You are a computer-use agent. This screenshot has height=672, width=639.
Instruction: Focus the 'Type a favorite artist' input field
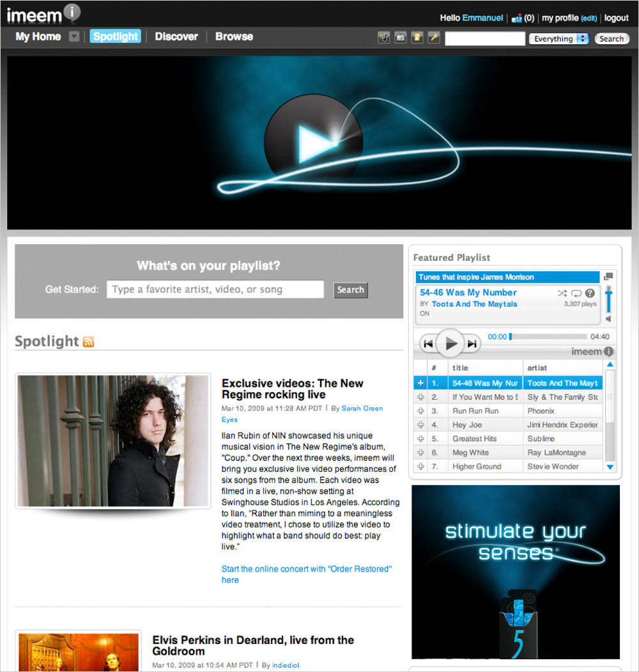click(215, 289)
